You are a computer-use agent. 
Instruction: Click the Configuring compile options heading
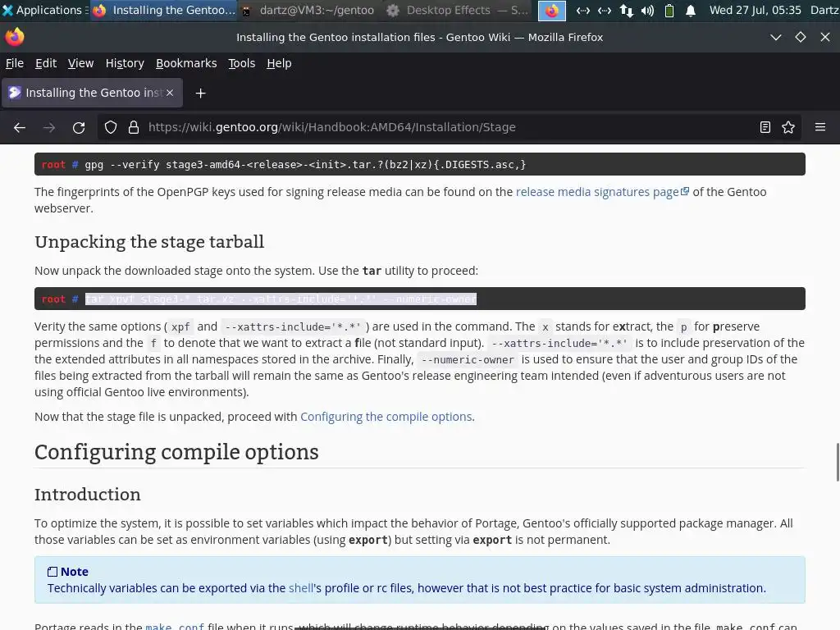176,452
